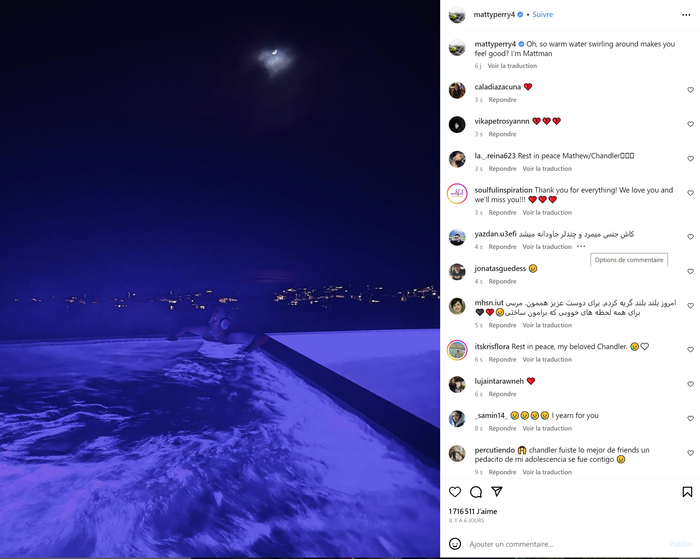The height and width of the screenshot is (559, 700).
Task: Open mattyperry4 profile picture in the header
Action: coord(457,15)
